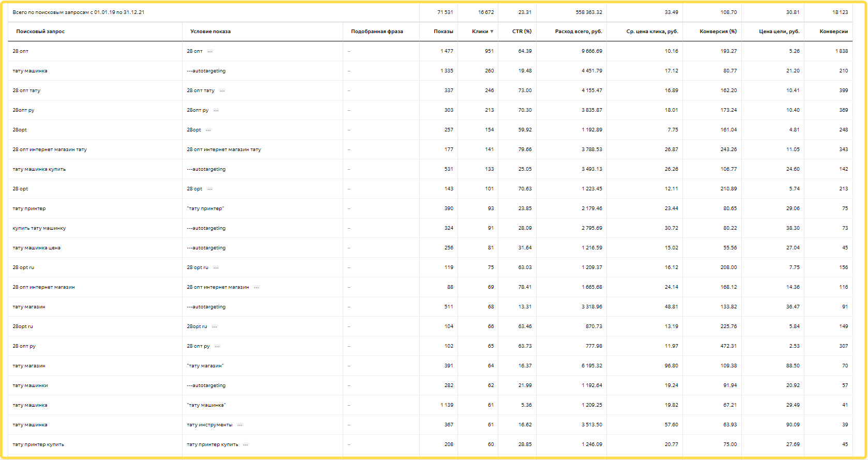Click the "Поисковый запрос" column header

(40, 32)
